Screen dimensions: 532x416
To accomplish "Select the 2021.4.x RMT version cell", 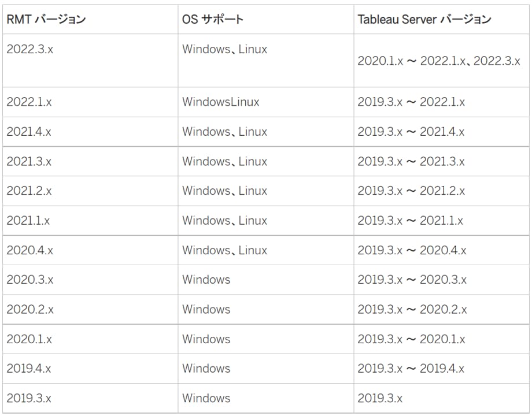I will [90, 132].
